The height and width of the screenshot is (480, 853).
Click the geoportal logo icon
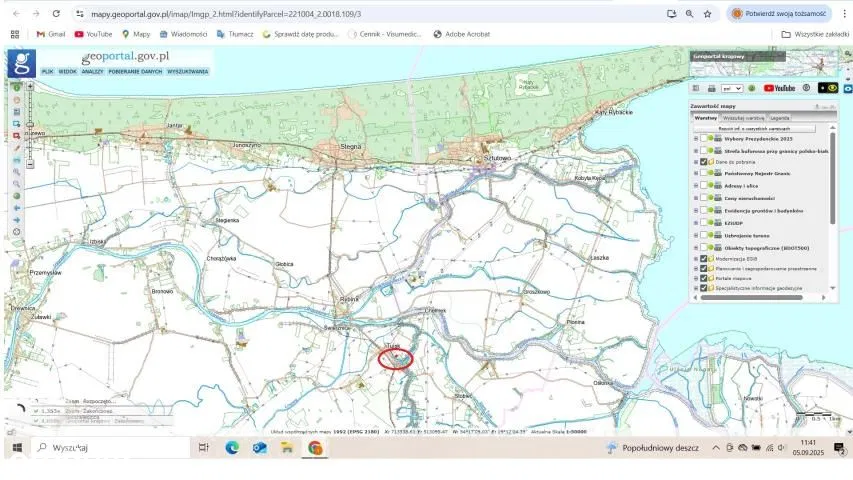21,63
